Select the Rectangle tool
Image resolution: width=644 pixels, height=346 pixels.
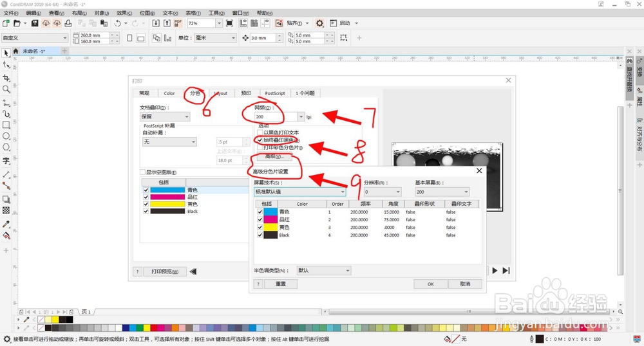coord(6,125)
